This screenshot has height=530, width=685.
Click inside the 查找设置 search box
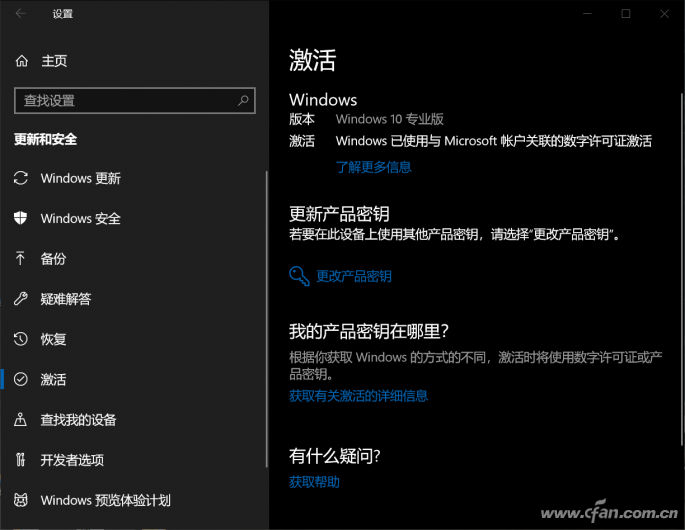coord(135,100)
